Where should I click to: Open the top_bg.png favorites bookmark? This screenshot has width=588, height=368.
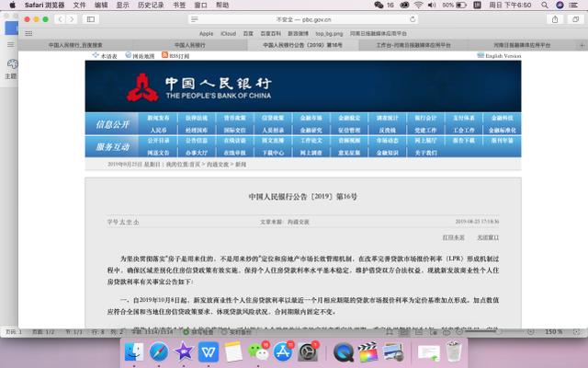[329, 33]
